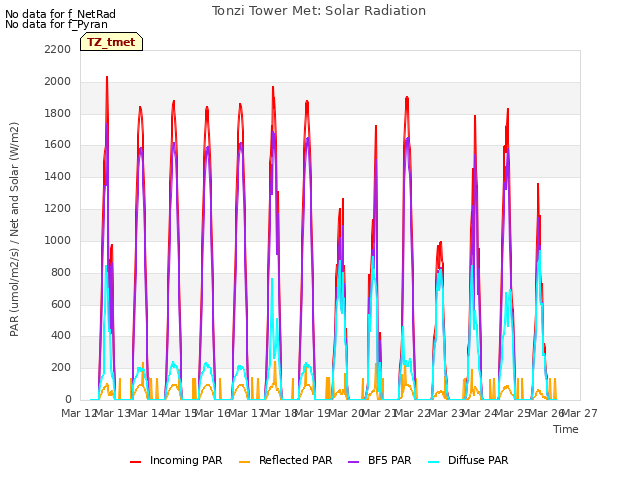Click the purple BF5 PAR legend swatch
The image size is (640, 480).
(353, 461)
